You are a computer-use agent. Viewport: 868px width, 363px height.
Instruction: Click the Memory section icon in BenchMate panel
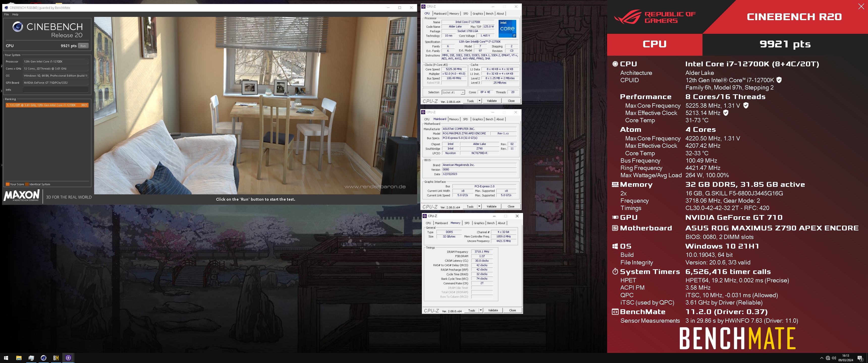(615, 185)
